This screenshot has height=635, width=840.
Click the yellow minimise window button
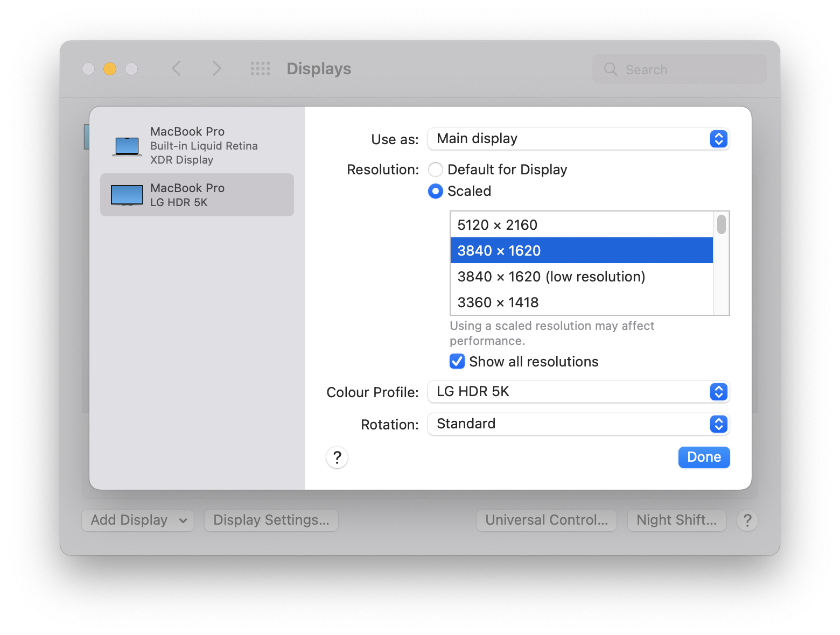click(110, 69)
